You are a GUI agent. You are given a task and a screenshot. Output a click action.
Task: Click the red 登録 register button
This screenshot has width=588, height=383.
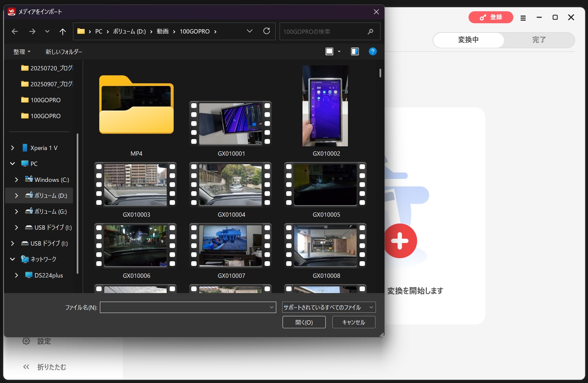pos(490,17)
